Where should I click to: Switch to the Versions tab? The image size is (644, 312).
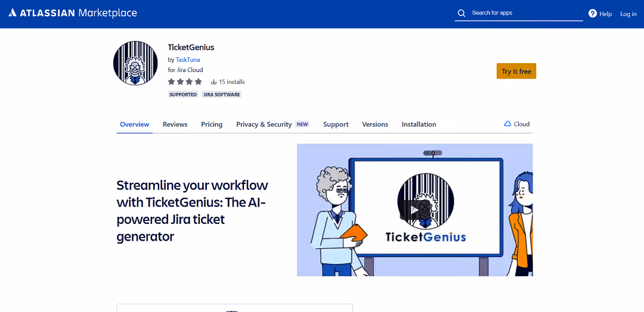[x=375, y=124]
